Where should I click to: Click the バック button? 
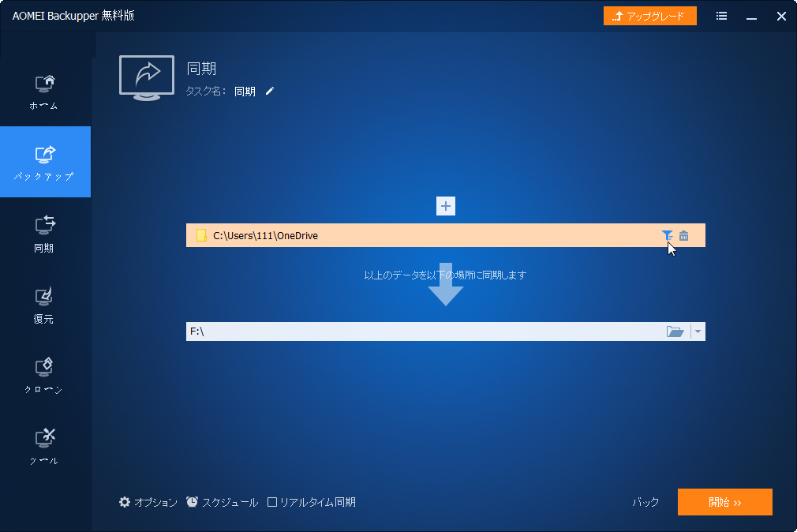(645, 503)
